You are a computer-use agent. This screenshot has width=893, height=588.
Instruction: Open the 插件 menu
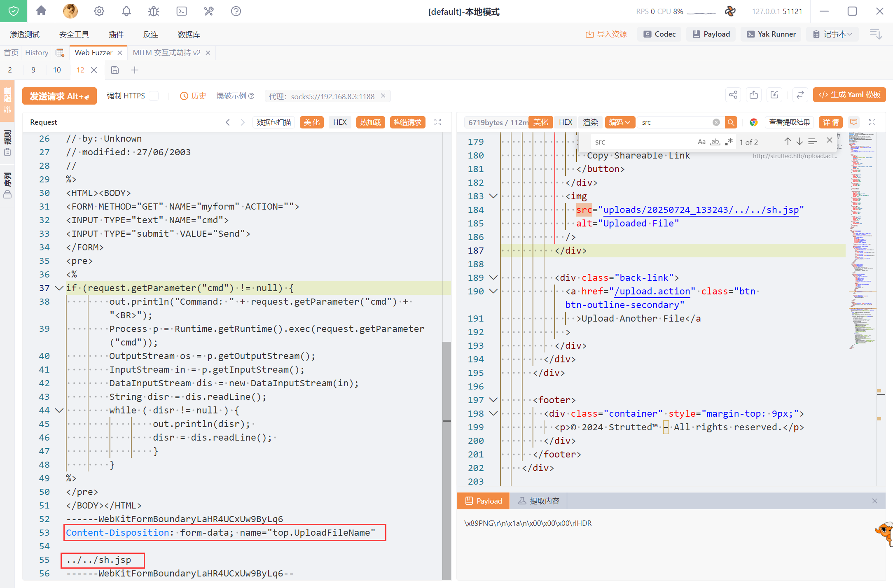(116, 35)
